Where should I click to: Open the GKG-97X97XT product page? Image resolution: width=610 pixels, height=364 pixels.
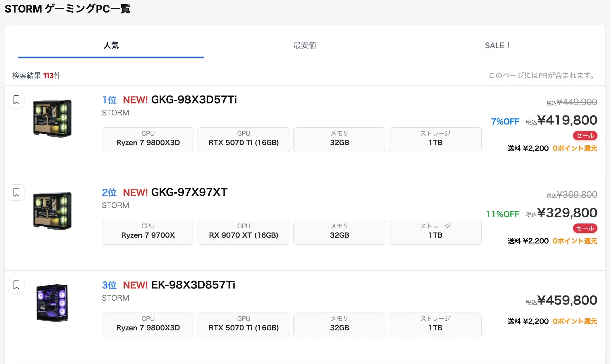[189, 192]
